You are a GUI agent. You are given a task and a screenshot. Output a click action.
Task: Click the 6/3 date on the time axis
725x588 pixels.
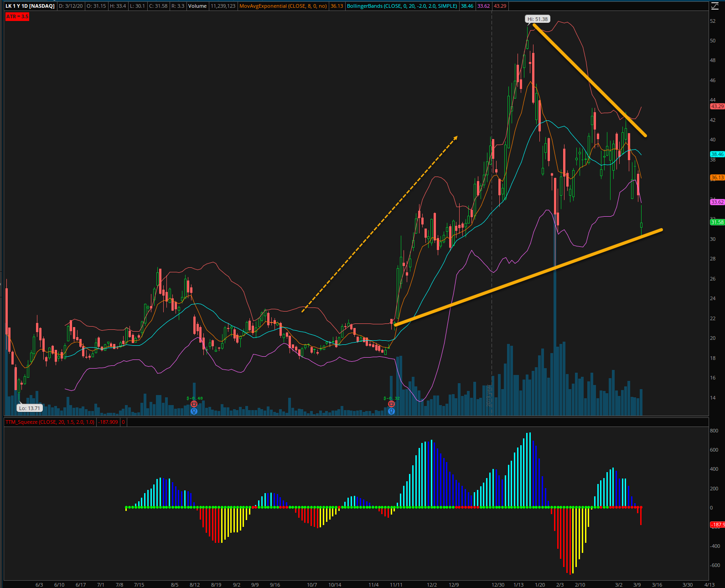[39, 585]
